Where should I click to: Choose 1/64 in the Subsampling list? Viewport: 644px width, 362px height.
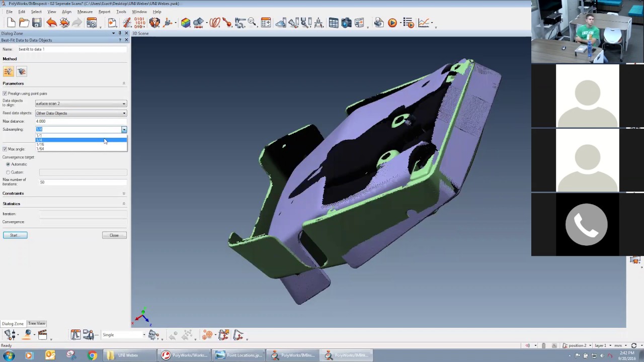(81, 149)
